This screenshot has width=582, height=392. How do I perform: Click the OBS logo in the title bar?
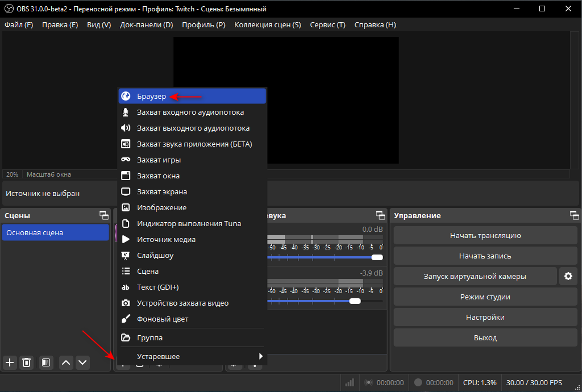coord(9,9)
